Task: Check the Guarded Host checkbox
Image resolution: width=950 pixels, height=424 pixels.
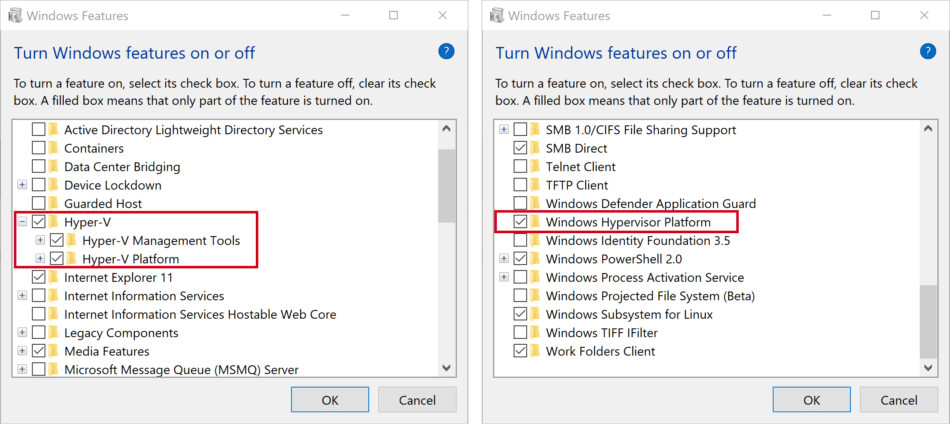Action: (x=38, y=204)
